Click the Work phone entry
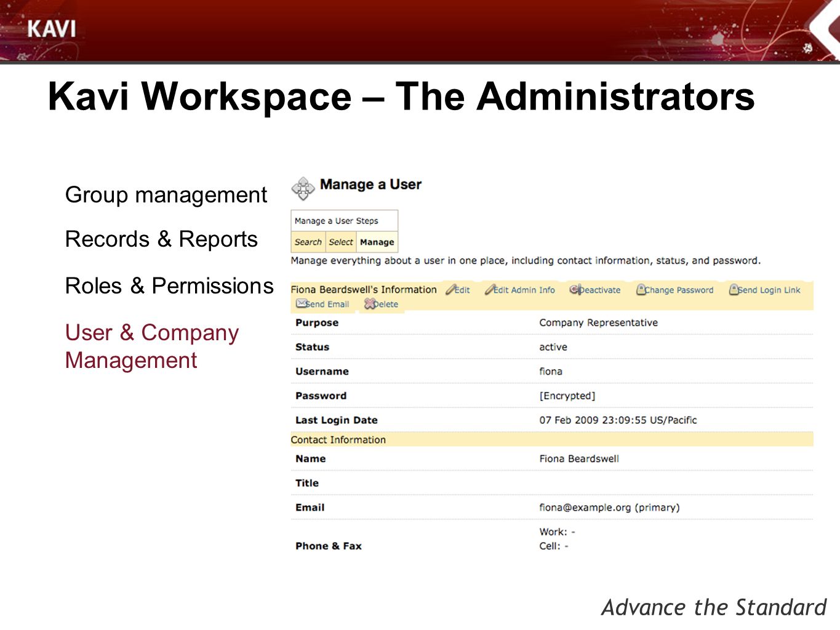The image size is (840, 630). 558,532
